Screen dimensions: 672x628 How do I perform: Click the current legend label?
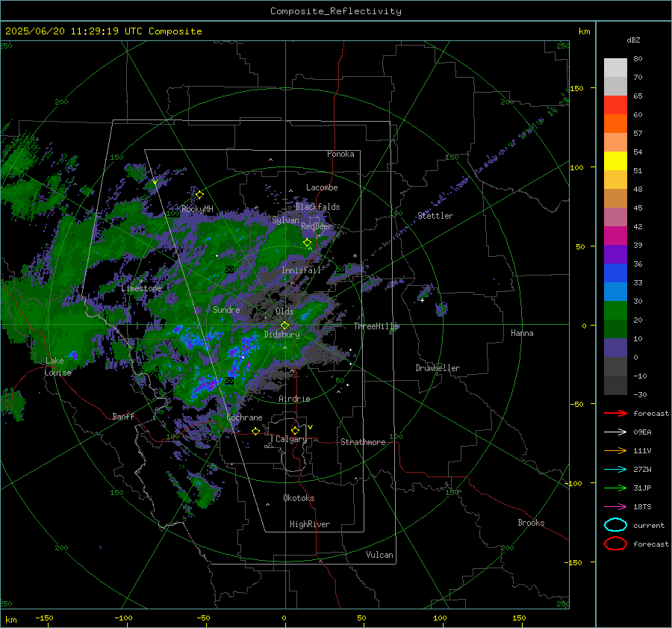tap(649, 525)
